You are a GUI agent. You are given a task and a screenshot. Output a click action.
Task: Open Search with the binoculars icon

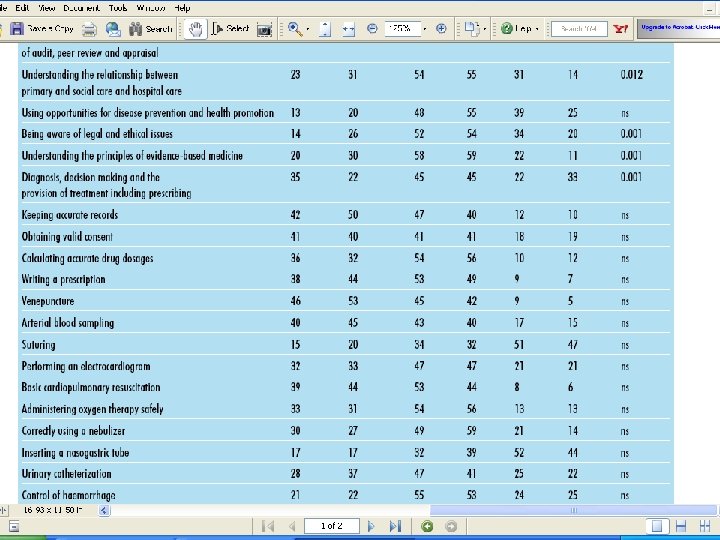pos(150,29)
